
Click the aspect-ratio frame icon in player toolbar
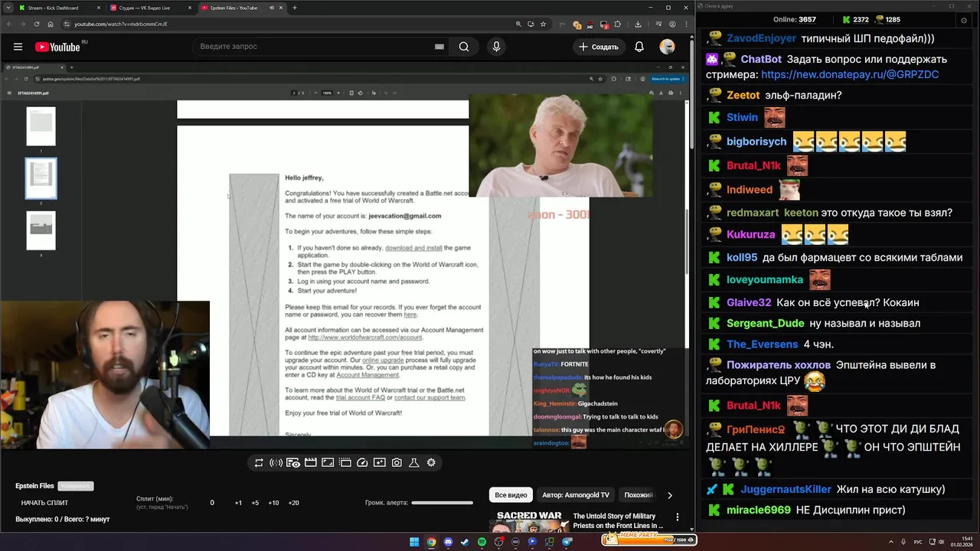pyautogui.click(x=328, y=462)
